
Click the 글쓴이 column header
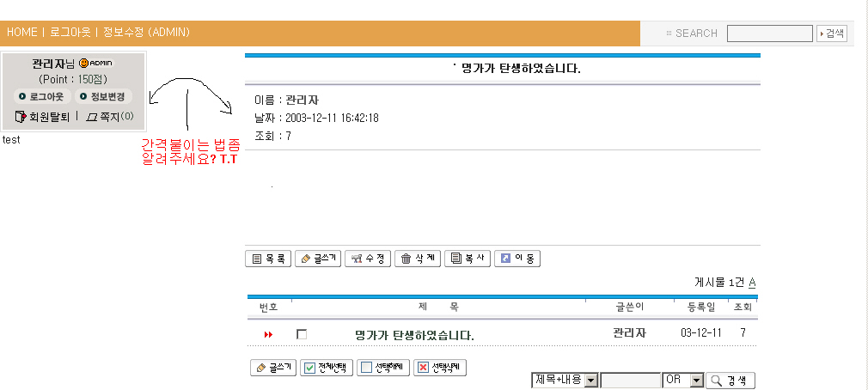629,307
